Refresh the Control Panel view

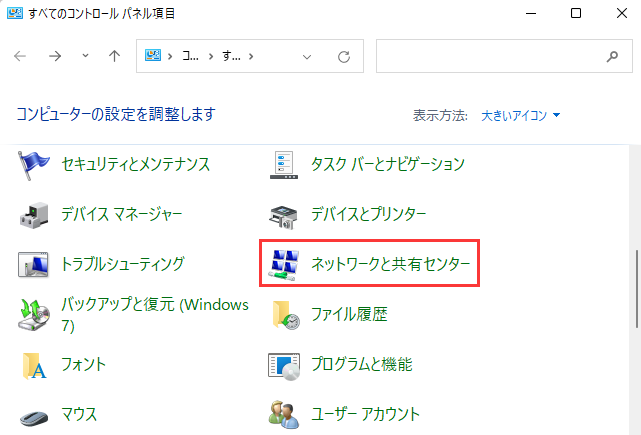[x=344, y=56]
